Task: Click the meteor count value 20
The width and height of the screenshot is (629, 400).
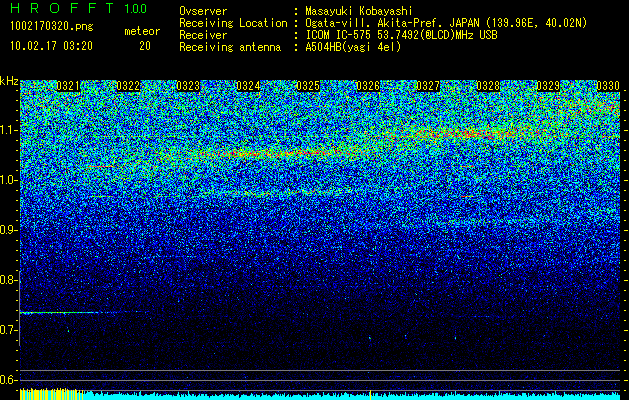Action: click(145, 46)
